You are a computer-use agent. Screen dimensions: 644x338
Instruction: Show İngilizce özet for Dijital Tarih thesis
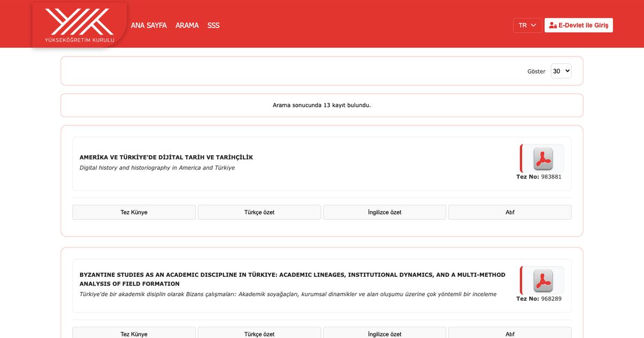tap(384, 212)
